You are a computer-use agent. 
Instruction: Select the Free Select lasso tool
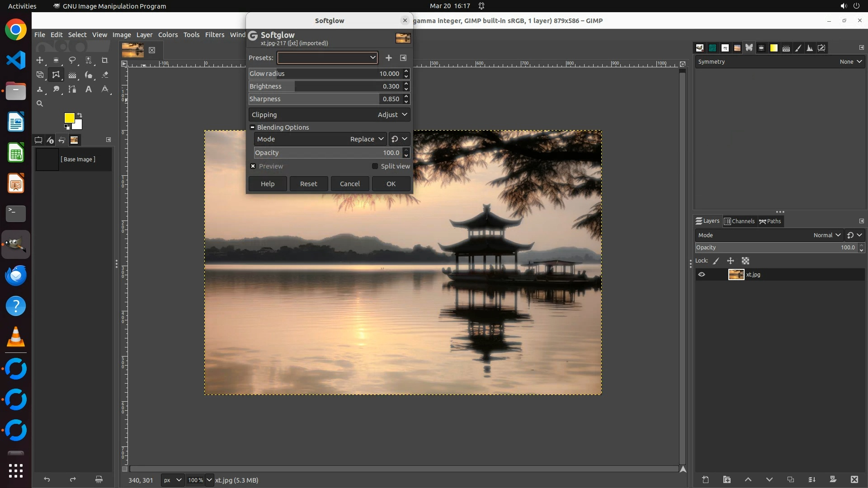click(72, 60)
